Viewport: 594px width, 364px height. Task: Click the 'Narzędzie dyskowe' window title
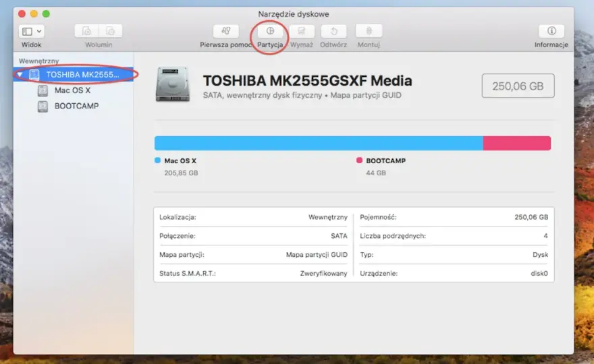294,14
